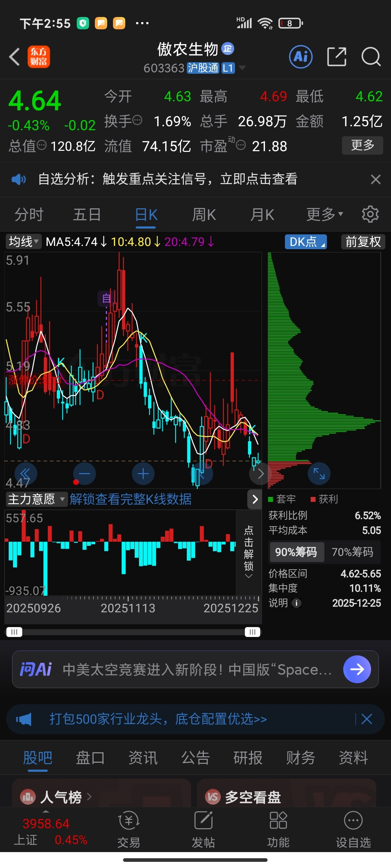Expand the chip distribution to fullscreen
The image size is (391, 868).
point(319,474)
